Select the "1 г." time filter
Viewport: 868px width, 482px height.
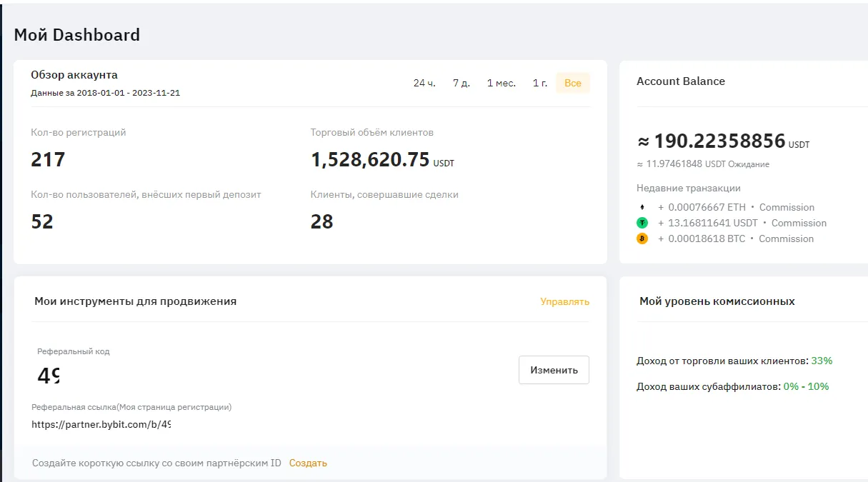(x=539, y=82)
